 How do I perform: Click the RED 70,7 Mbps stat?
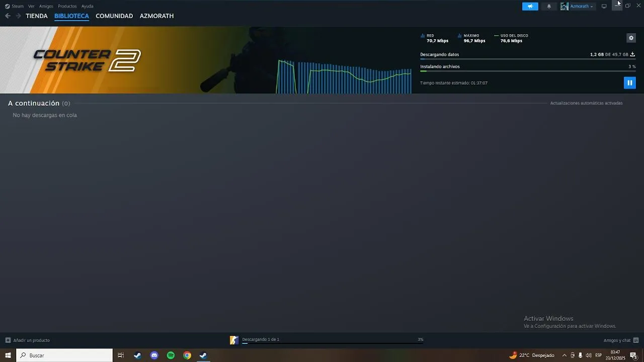pos(435,38)
